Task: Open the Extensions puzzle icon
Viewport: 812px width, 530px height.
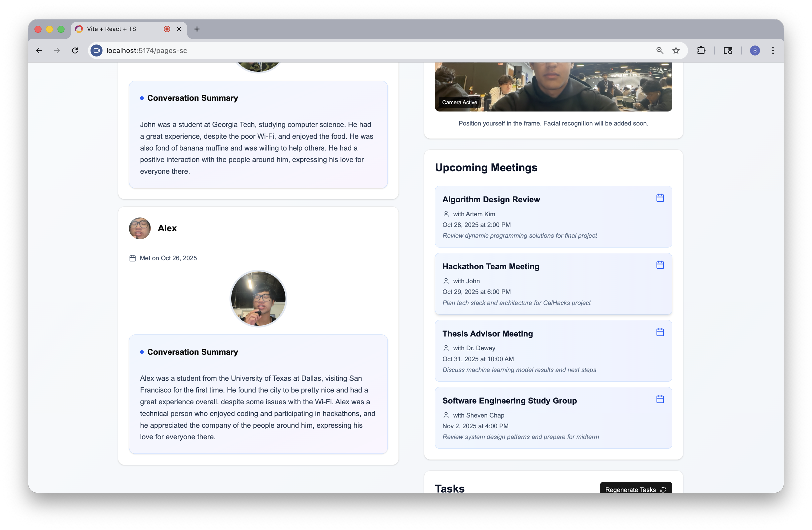Action: click(x=701, y=50)
